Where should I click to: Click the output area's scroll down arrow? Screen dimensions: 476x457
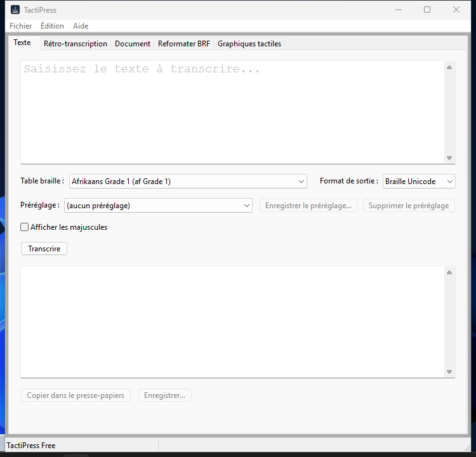tap(449, 372)
